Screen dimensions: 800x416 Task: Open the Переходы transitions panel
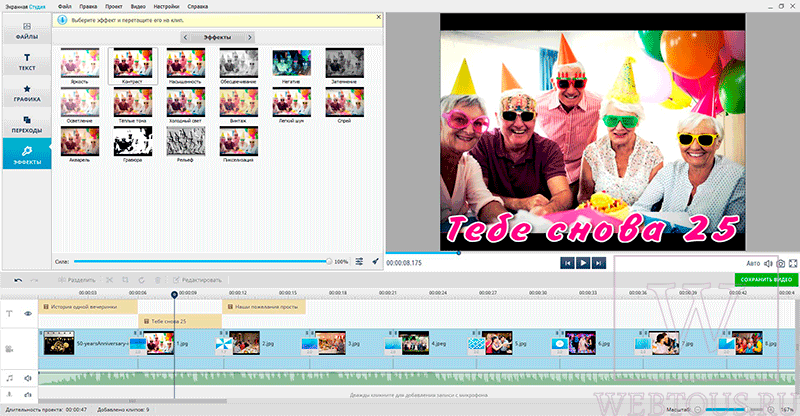(x=27, y=124)
